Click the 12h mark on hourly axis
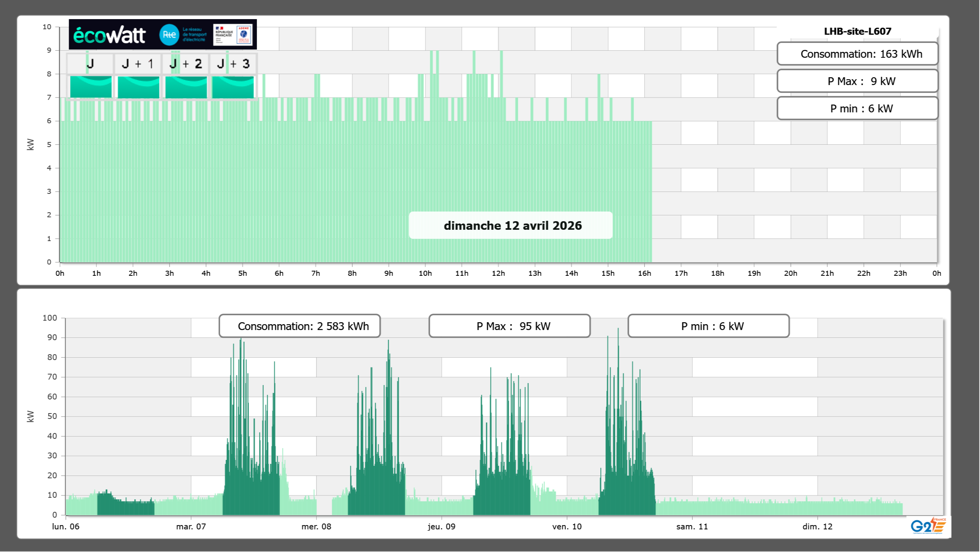The image size is (980, 552). click(498, 273)
